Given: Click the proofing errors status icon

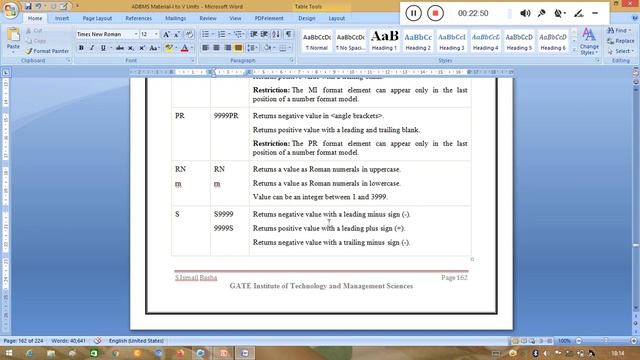Looking at the screenshot, I should pos(97,340).
